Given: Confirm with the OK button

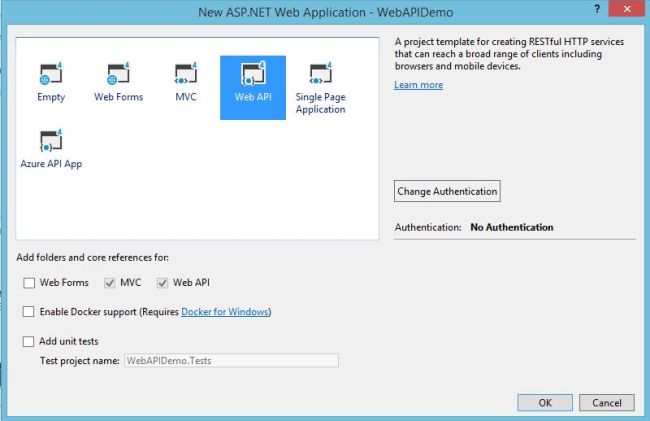Looking at the screenshot, I should pyautogui.click(x=545, y=403).
